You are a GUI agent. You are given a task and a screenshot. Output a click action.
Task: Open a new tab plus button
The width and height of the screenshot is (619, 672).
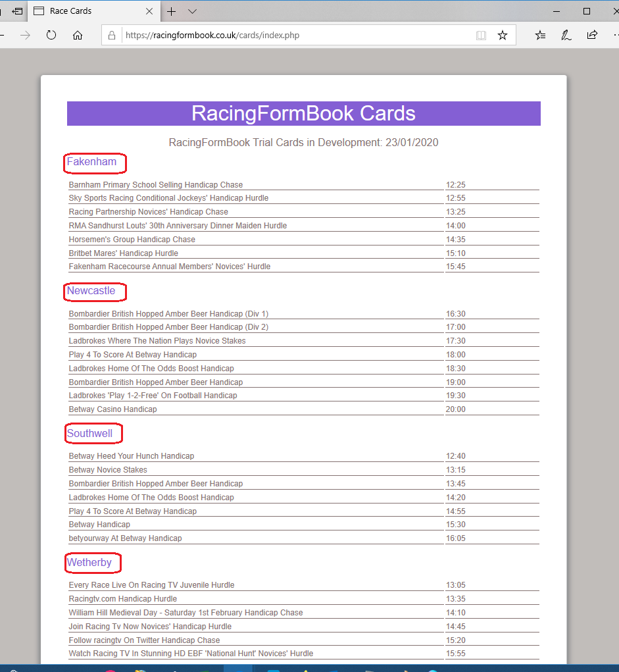click(x=171, y=12)
